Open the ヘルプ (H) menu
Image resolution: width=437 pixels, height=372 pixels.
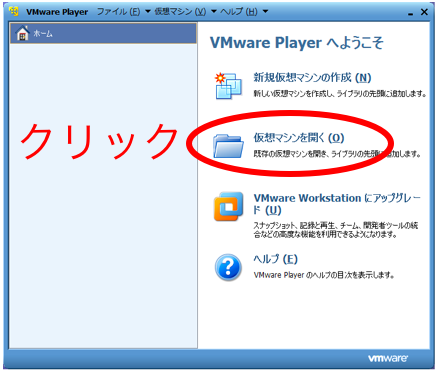click(x=239, y=12)
